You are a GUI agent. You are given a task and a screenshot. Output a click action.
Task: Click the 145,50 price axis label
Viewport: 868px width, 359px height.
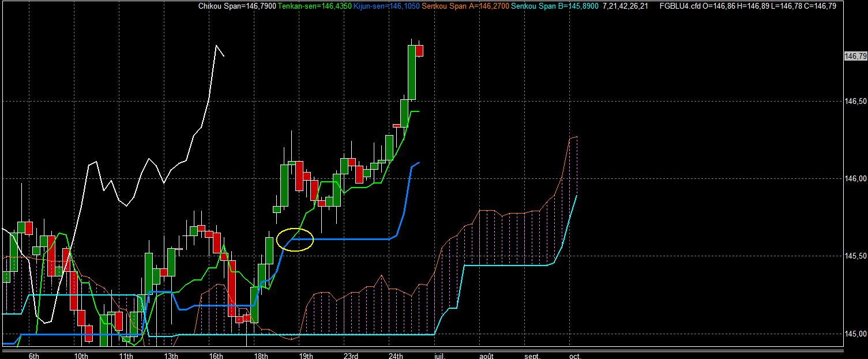coord(855,256)
